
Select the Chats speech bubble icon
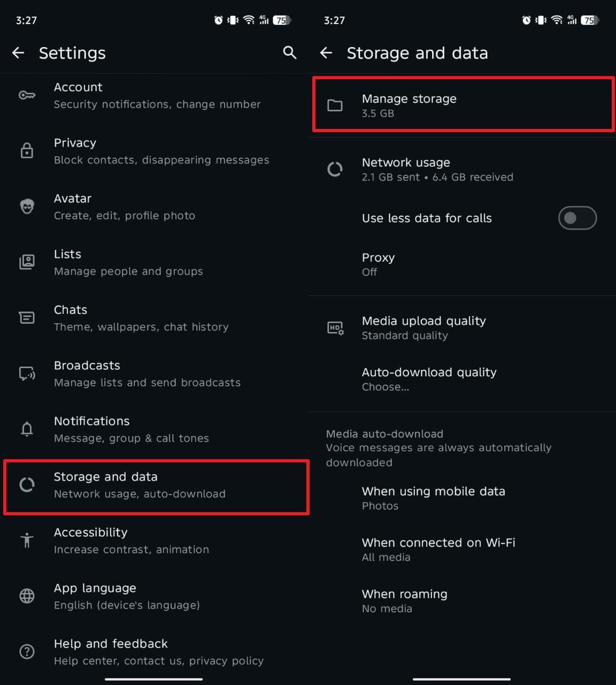[27, 317]
